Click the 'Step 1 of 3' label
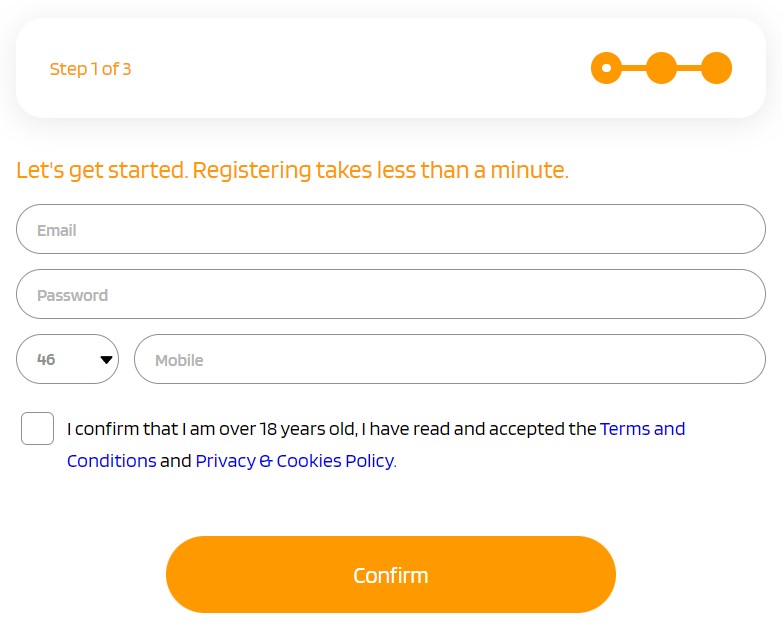782x637 pixels. [x=90, y=69]
